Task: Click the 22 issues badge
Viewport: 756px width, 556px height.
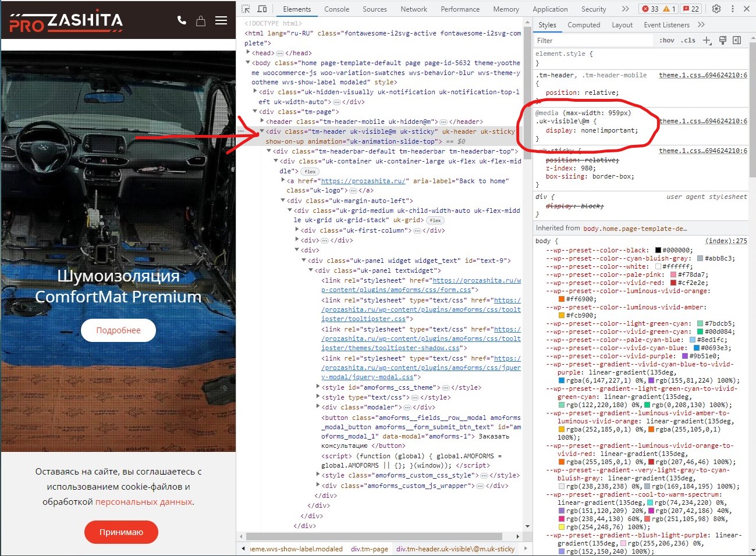Action: tap(691, 9)
